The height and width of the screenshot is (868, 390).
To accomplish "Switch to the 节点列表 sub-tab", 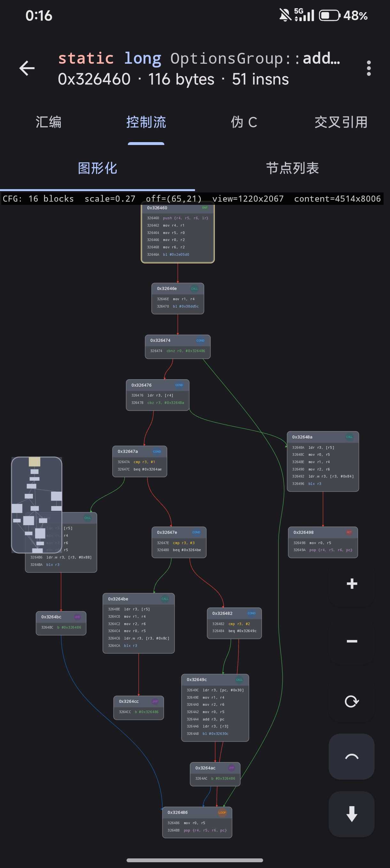I will tap(292, 168).
